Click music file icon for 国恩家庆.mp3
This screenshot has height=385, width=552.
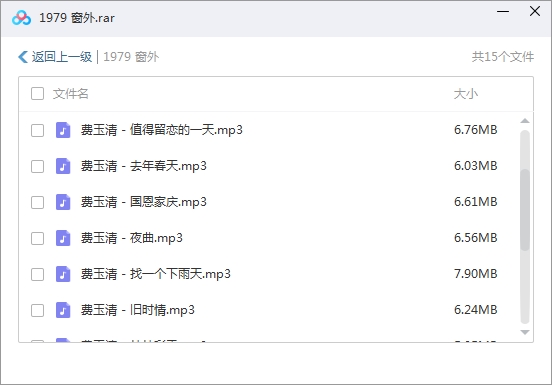pos(63,202)
